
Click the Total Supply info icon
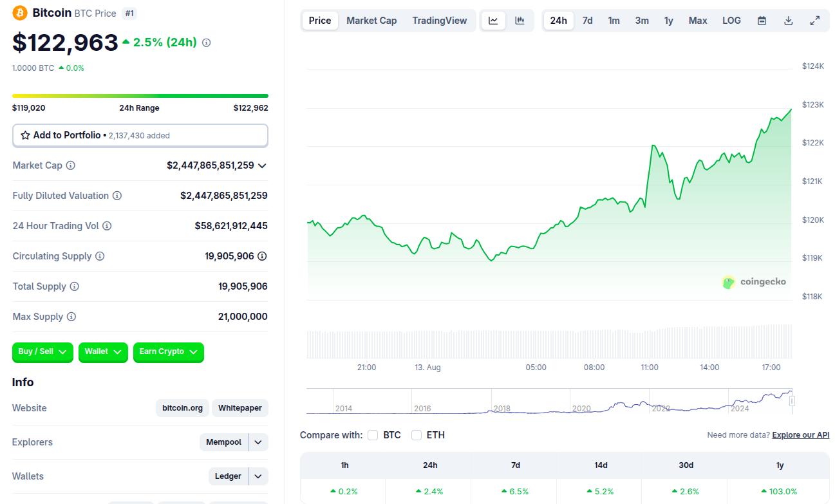(75, 286)
